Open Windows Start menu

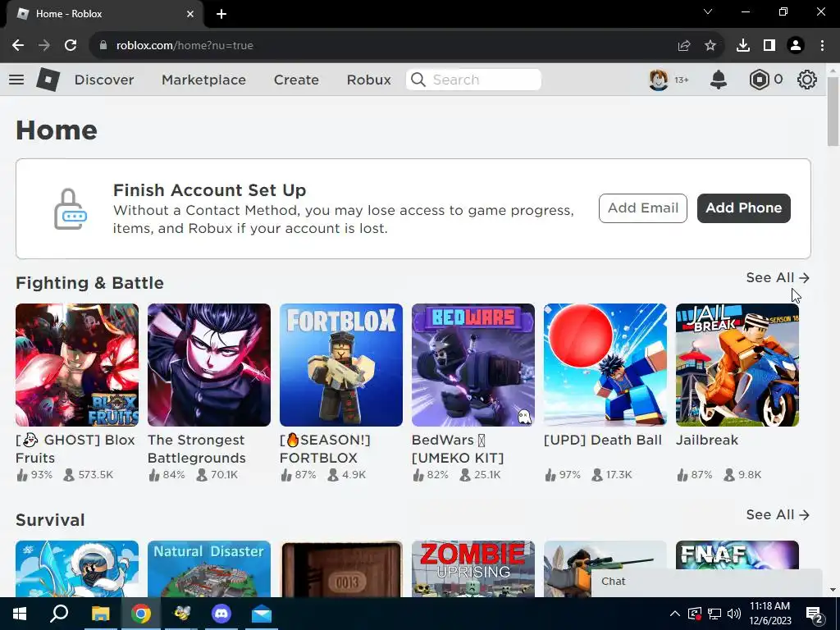pyautogui.click(x=20, y=614)
